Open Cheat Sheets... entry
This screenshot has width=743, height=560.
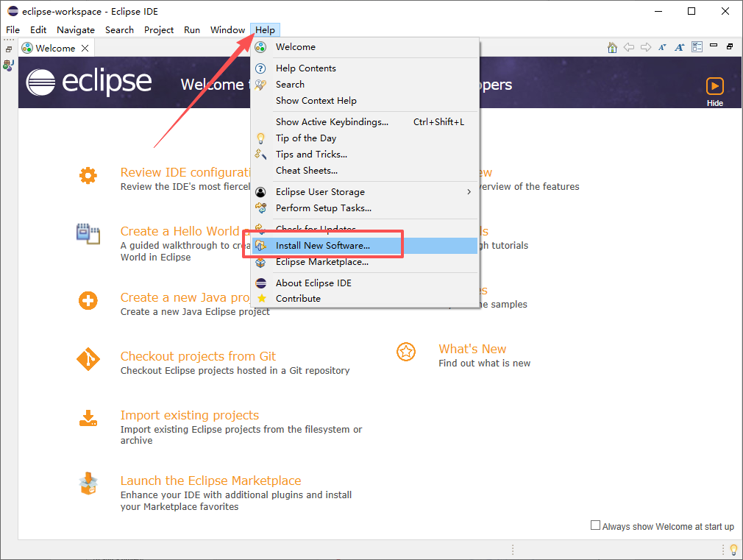[364, 170]
